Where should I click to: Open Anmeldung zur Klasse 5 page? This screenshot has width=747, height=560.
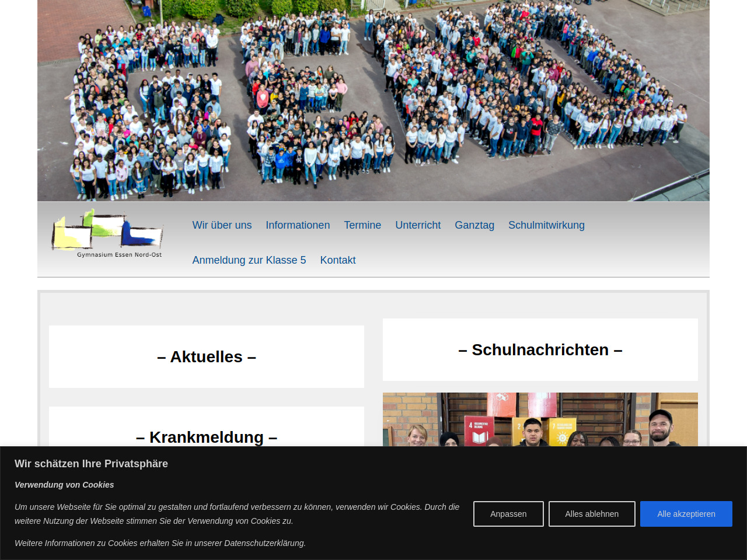click(249, 260)
